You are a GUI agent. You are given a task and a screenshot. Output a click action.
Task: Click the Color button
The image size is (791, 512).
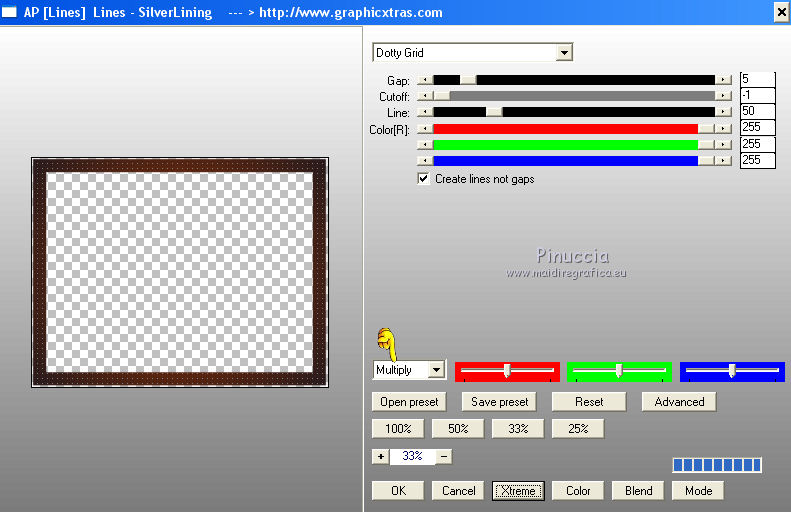578,491
